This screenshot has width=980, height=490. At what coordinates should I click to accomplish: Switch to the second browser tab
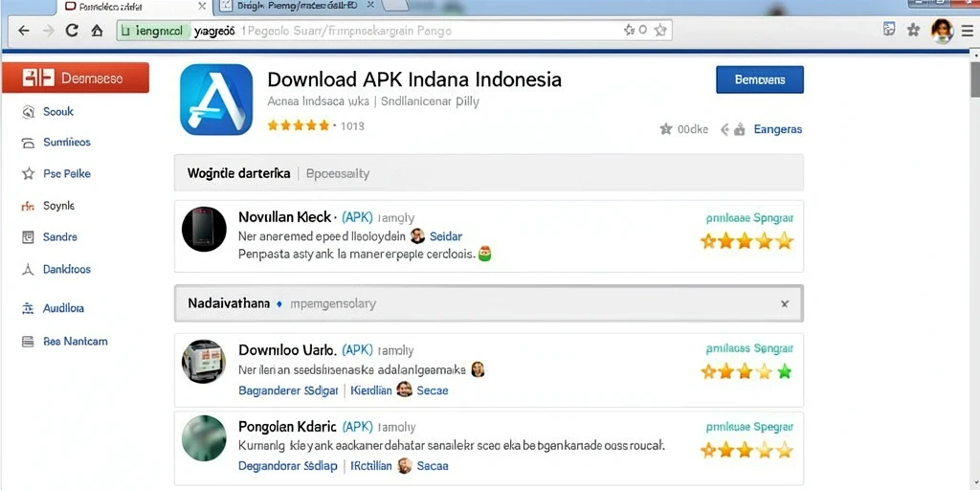(299, 6)
